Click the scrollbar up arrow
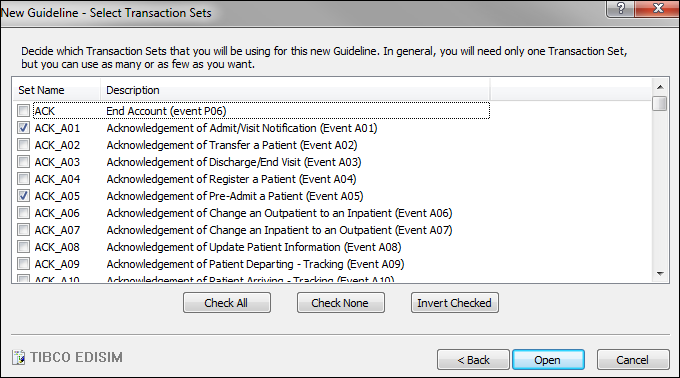 coord(660,87)
